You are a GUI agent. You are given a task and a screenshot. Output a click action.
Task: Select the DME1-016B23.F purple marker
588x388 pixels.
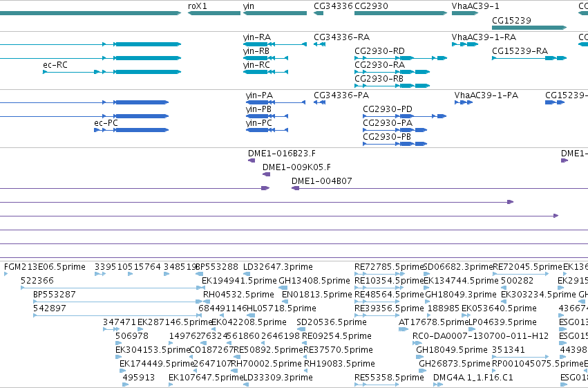[252, 160]
